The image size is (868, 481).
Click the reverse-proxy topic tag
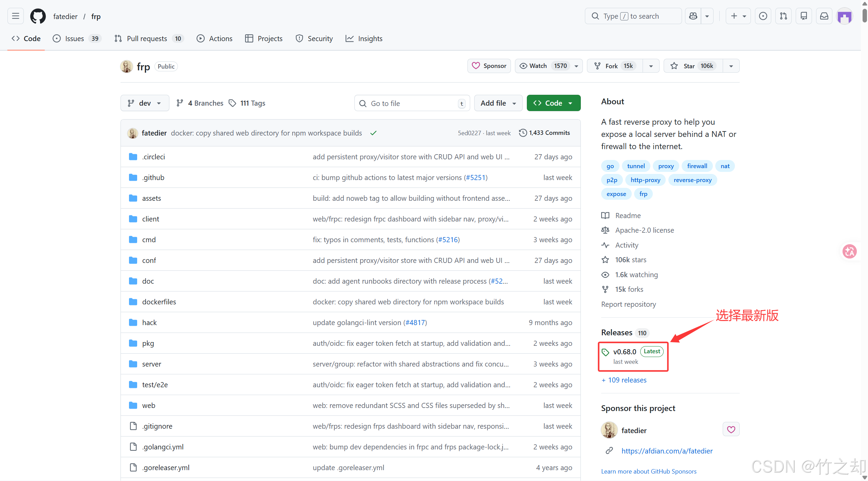click(692, 180)
